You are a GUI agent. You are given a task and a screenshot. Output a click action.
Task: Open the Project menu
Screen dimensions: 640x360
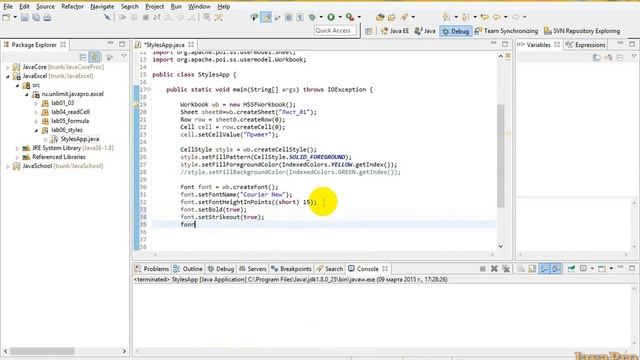click(155, 7)
